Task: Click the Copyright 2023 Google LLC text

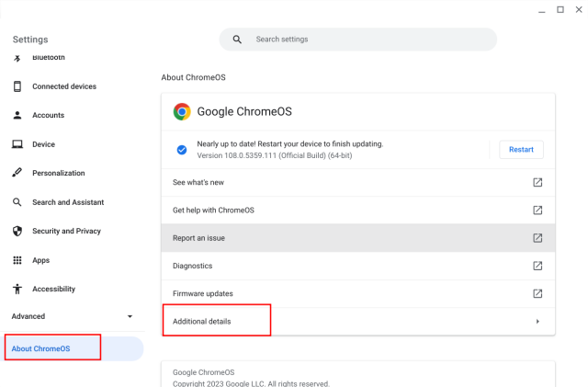Action: tap(251, 383)
